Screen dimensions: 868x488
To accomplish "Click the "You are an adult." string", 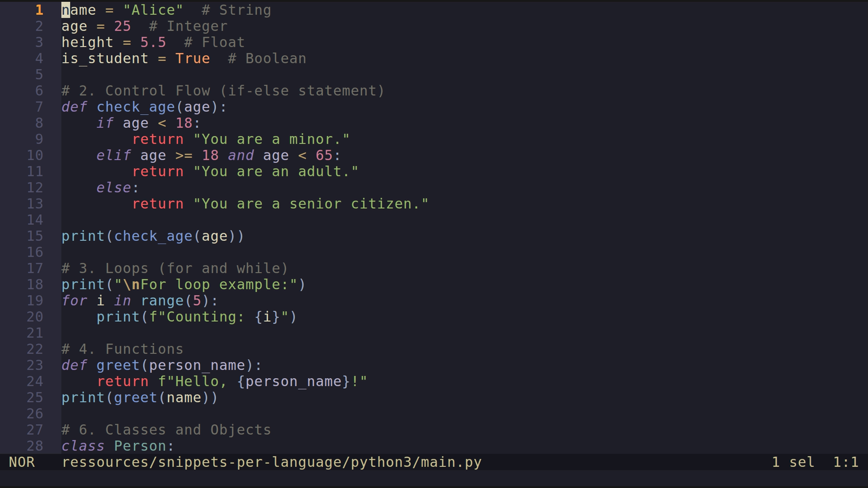I will point(276,172).
